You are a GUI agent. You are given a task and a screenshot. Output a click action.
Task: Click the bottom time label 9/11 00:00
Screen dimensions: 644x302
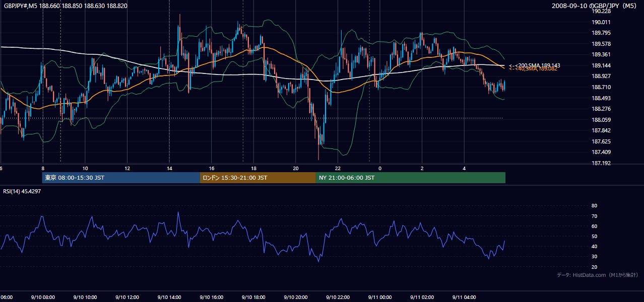point(379,297)
